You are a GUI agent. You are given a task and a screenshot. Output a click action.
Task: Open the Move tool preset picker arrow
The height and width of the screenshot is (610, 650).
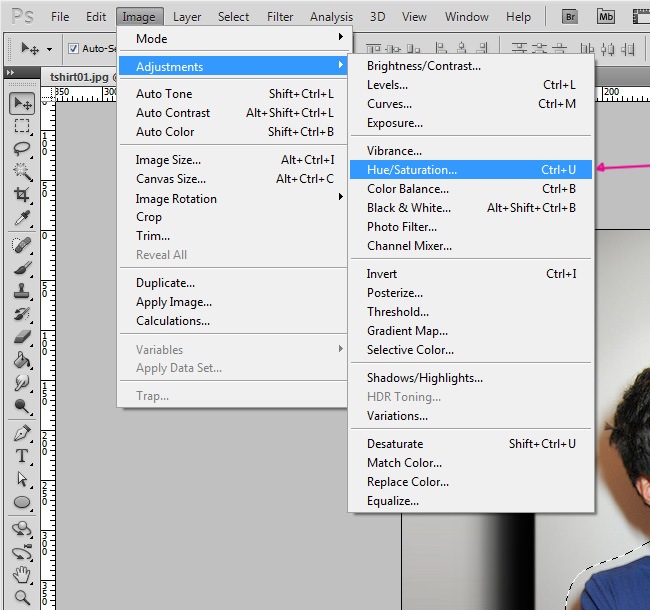51,48
